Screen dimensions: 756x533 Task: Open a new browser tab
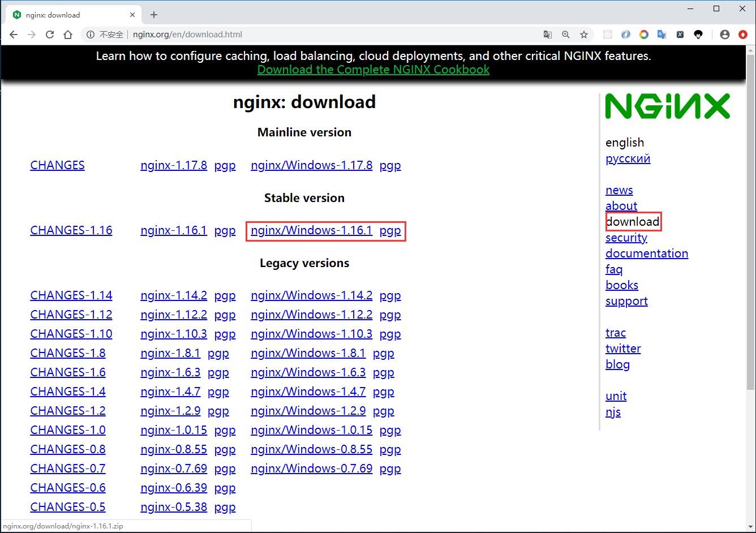[154, 15]
